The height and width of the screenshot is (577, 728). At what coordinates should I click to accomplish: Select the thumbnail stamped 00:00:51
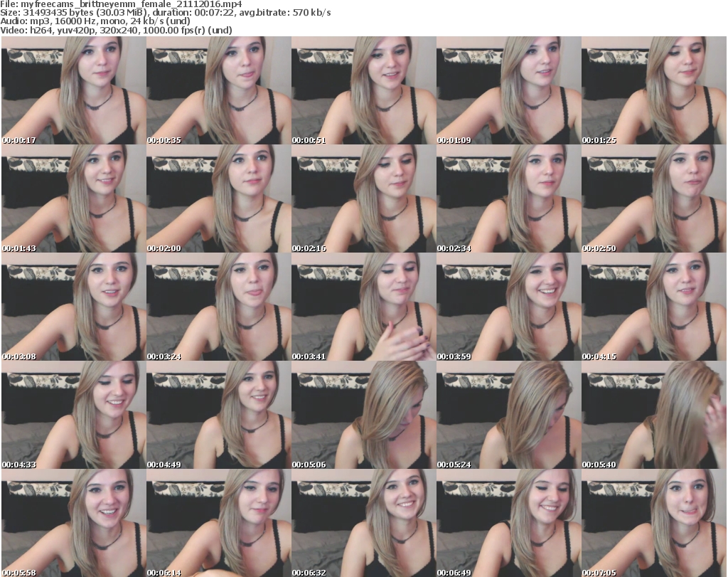click(x=363, y=90)
